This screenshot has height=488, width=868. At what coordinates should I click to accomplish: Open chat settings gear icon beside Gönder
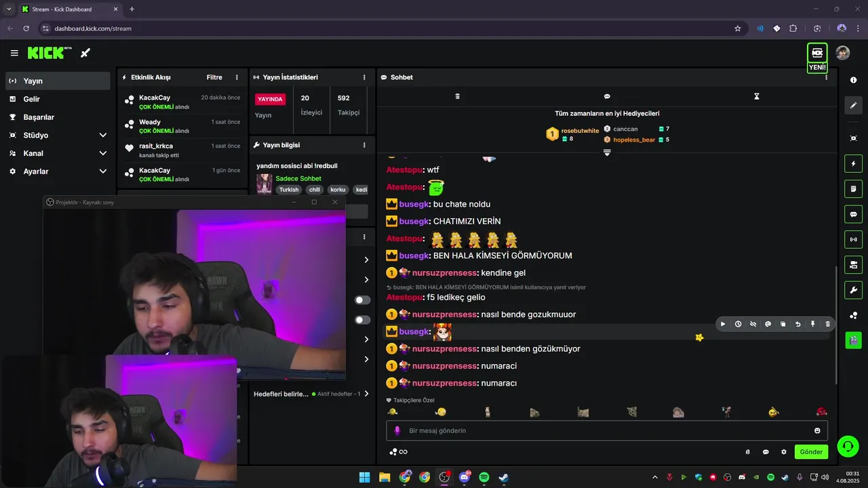tap(784, 452)
